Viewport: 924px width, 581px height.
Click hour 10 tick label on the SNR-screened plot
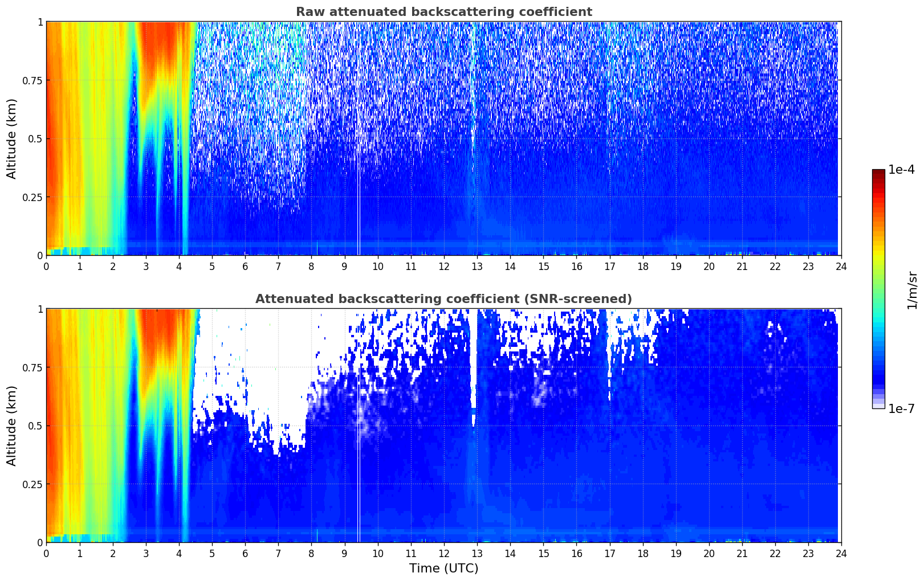[x=377, y=553]
